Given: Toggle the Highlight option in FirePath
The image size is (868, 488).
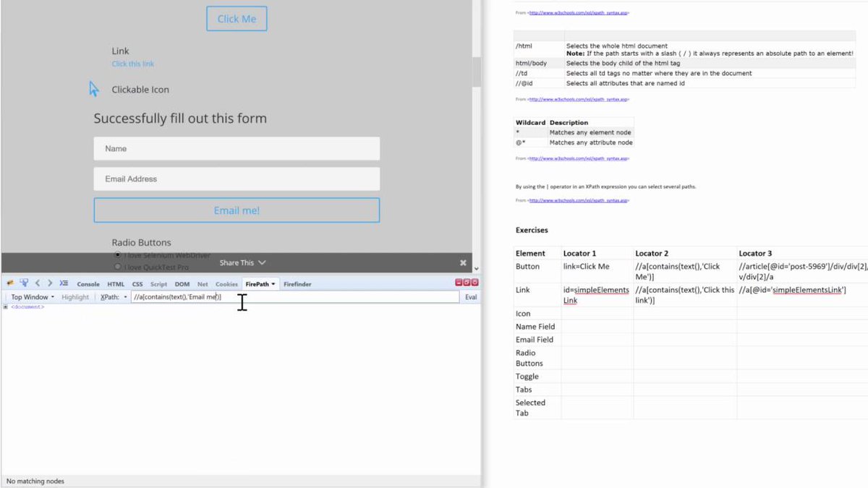Looking at the screenshot, I should click(75, 296).
